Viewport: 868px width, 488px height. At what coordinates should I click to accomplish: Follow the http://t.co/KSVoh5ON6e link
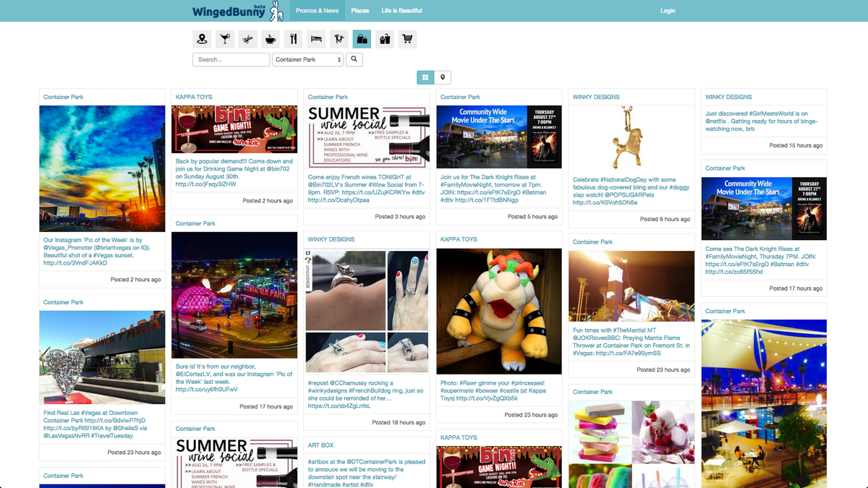(x=605, y=203)
